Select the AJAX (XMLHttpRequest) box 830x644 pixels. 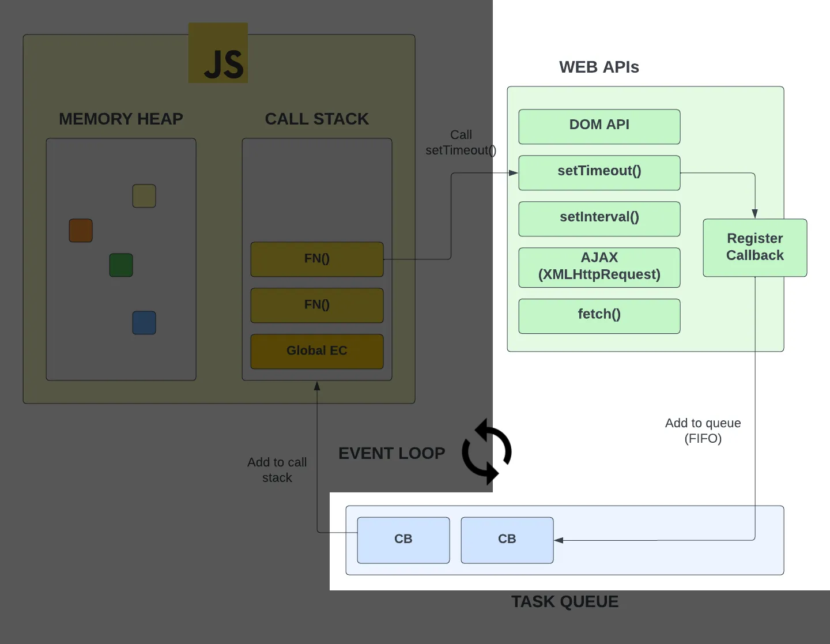[x=599, y=267]
